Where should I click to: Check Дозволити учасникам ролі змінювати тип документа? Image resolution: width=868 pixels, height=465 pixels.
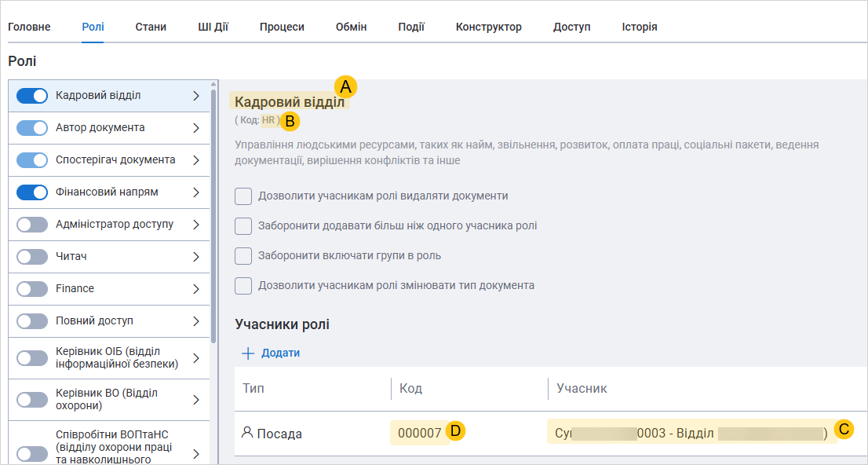[243, 286]
